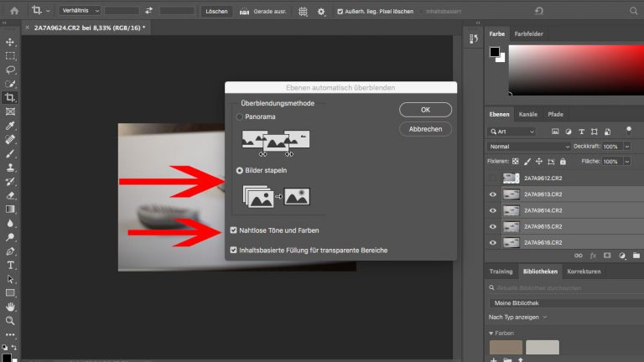Open the Korrekturen tab

[584, 272]
